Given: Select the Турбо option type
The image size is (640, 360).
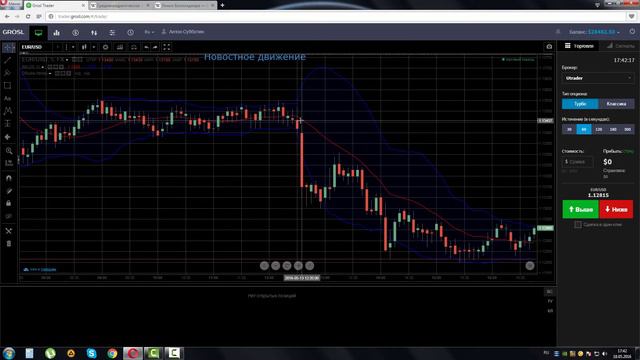Looking at the screenshot, I should (x=580, y=104).
